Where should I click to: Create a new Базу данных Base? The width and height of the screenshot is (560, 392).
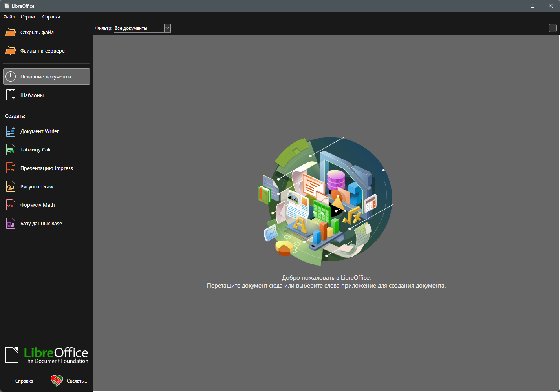(x=46, y=223)
